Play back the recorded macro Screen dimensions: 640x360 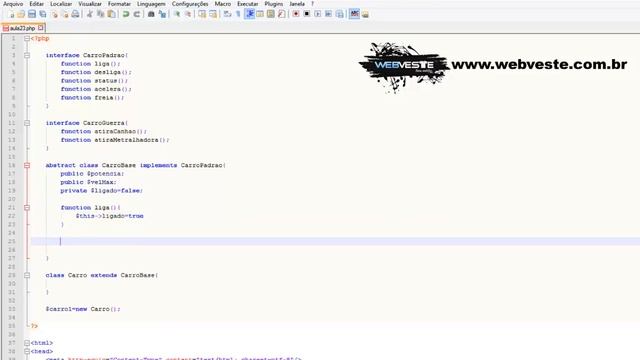318,14
